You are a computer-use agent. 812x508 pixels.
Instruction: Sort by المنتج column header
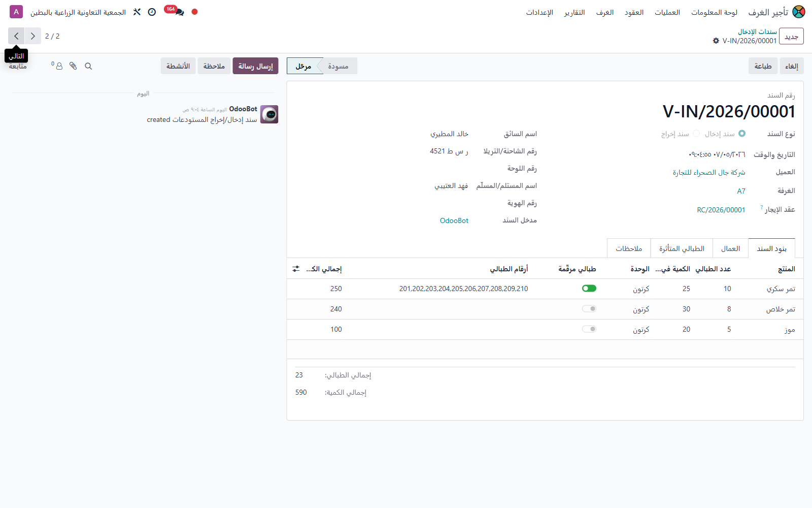pos(786,269)
